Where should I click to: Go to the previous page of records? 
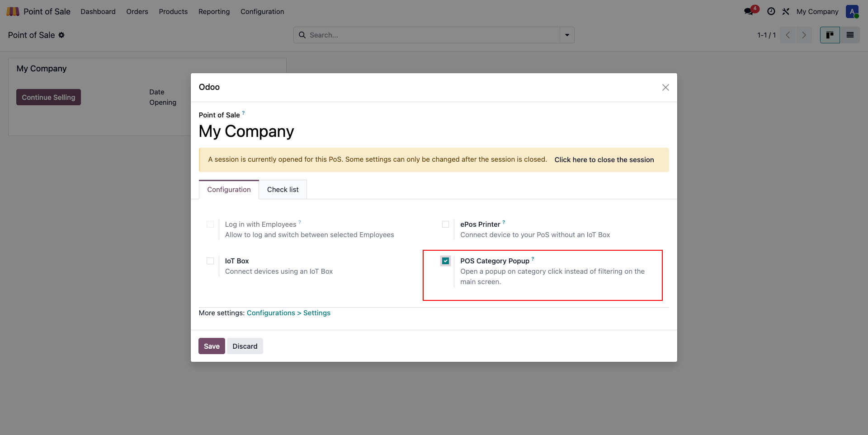(x=788, y=35)
